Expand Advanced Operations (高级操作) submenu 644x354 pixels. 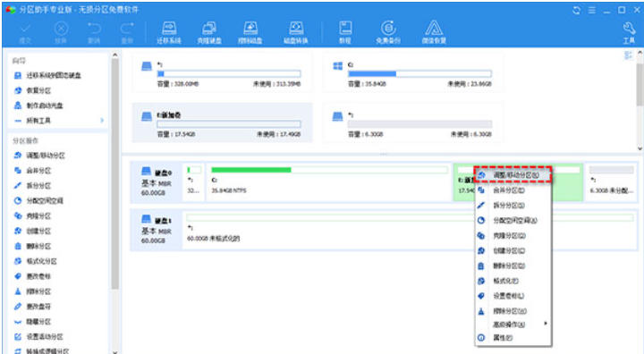(x=513, y=324)
